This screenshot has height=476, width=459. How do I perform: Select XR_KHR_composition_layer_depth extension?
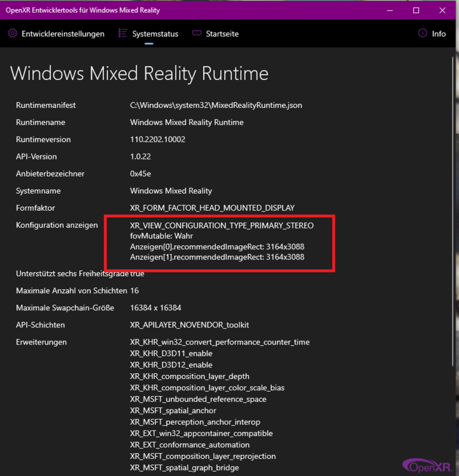click(x=190, y=376)
